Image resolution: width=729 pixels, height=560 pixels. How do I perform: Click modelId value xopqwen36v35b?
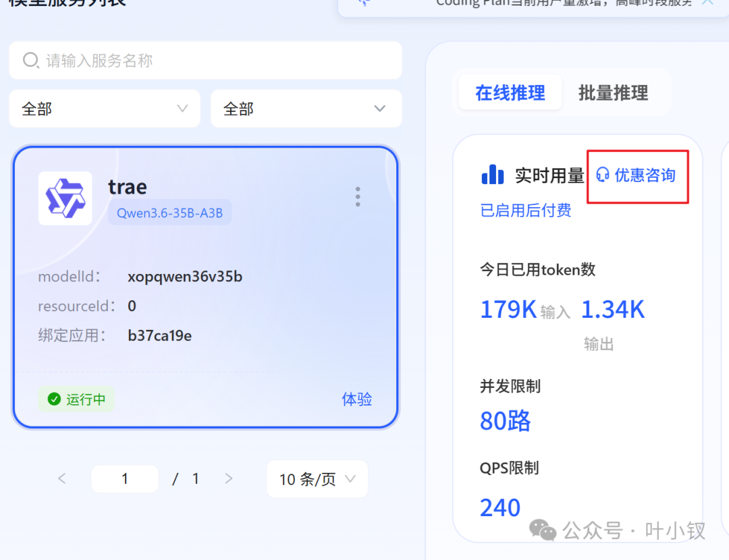click(185, 277)
